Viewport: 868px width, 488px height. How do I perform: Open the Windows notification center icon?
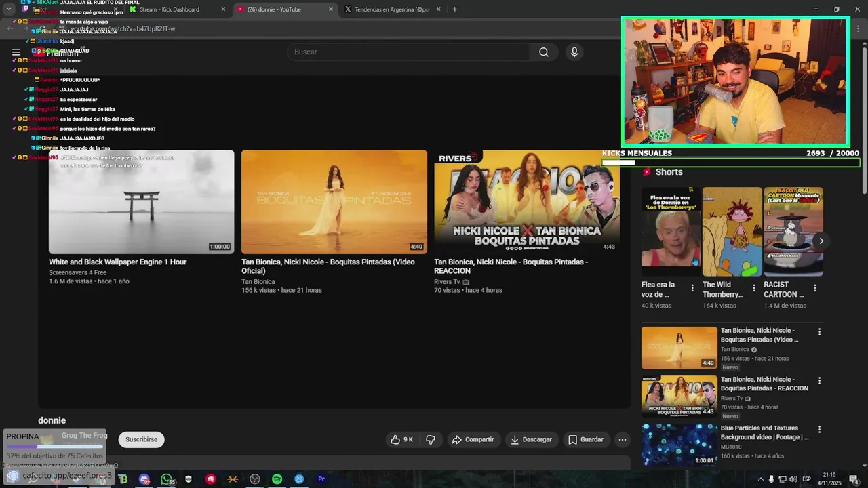click(854, 479)
